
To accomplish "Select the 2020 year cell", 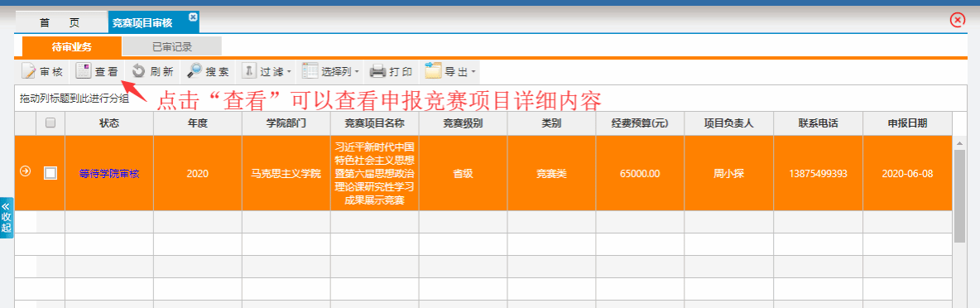I will pyautogui.click(x=198, y=173).
